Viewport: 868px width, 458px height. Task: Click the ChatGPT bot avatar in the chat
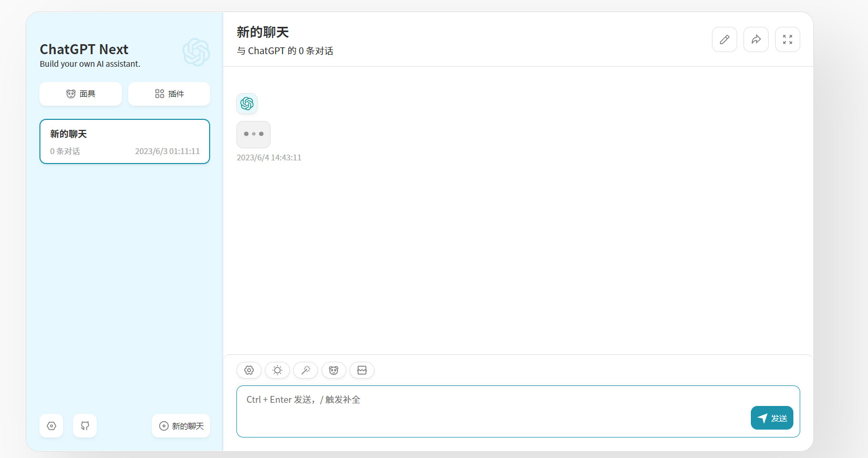[x=247, y=104]
